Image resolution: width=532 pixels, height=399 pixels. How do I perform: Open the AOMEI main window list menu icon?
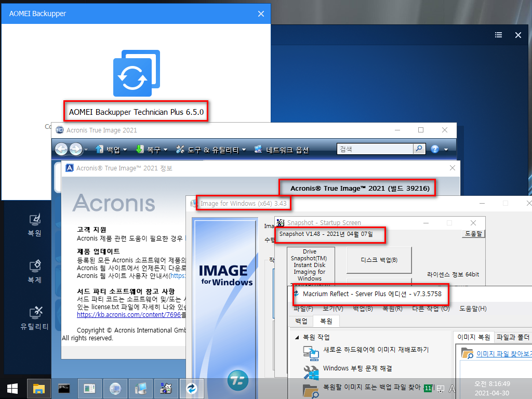tap(498, 35)
